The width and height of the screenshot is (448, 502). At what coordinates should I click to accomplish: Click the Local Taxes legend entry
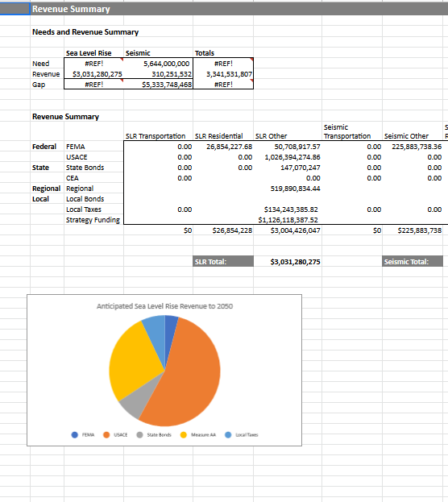pyautogui.click(x=242, y=435)
